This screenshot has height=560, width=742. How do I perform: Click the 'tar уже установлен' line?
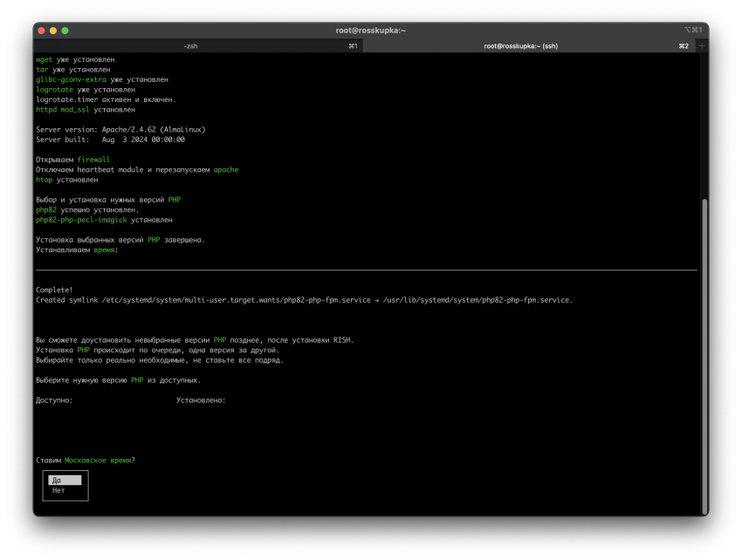click(72, 70)
